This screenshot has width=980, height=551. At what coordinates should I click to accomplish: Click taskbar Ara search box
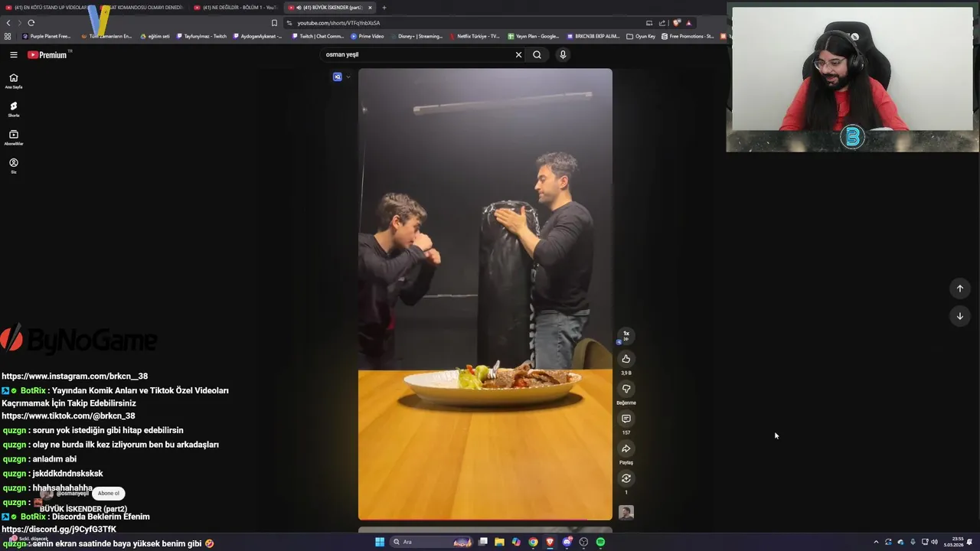[430, 542]
